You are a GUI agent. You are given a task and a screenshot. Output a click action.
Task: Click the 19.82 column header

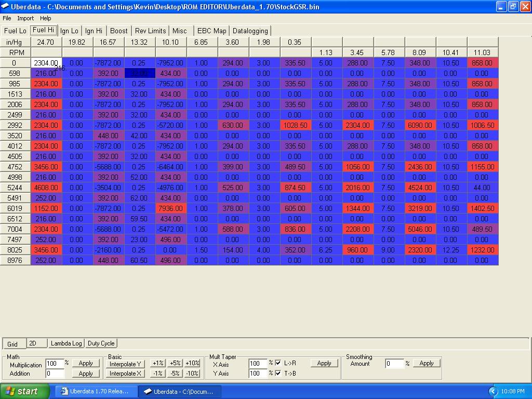(77, 42)
